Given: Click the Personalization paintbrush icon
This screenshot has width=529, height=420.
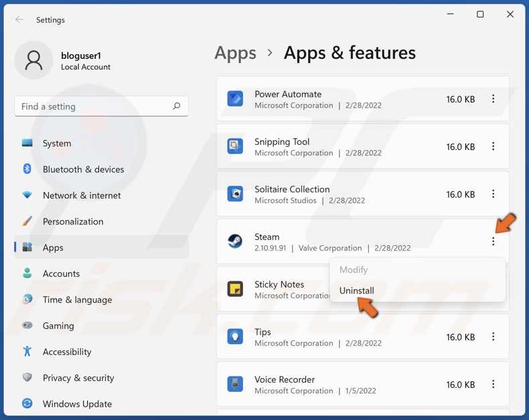Looking at the screenshot, I should coord(27,221).
